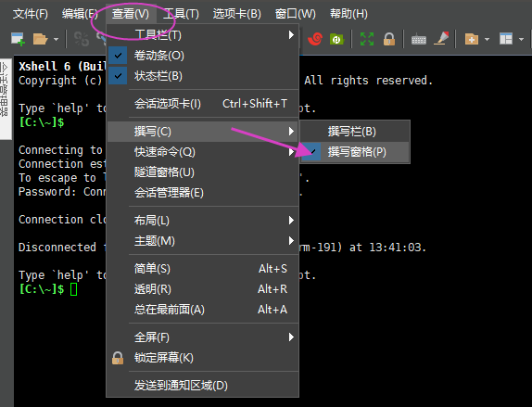
Task: Toggle full screen green arrows icon
Action: coord(367,39)
